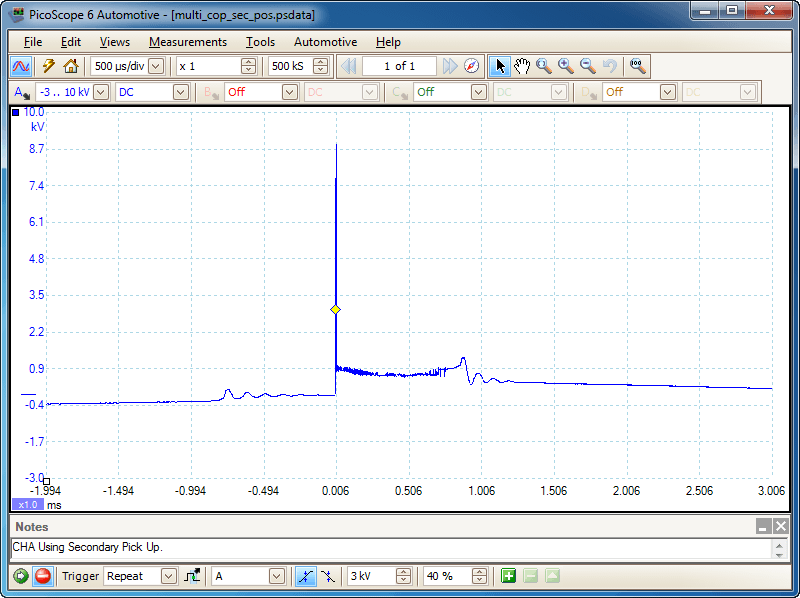The width and height of the screenshot is (800, 598).
Task: Increase the 500 kS sample count
Action: click(320, 62)
